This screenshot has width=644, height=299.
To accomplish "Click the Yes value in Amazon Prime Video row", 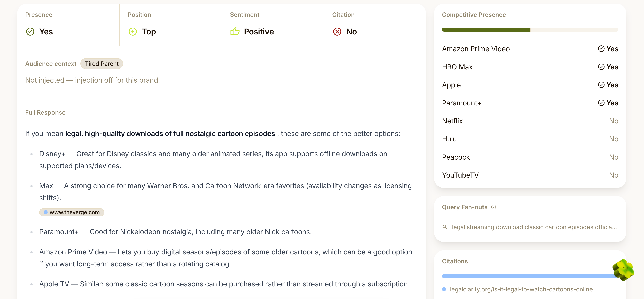I will pos(612,49).
